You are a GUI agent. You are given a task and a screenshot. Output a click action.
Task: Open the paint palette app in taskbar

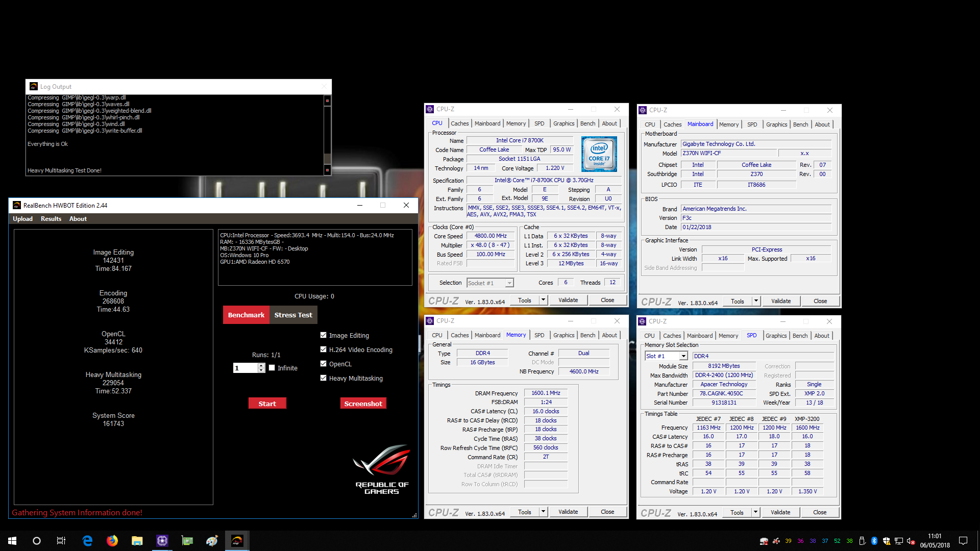[212, 541]
